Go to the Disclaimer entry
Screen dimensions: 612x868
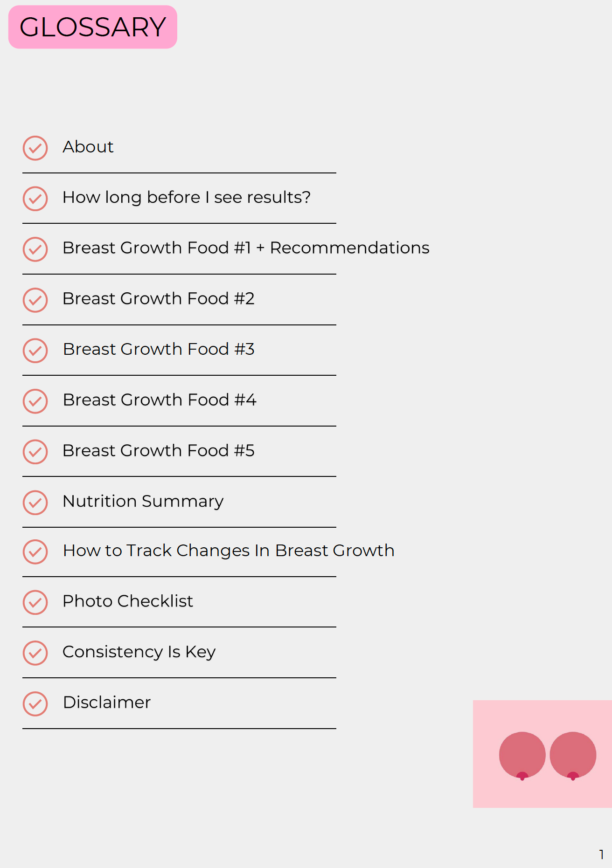(107, 703)
